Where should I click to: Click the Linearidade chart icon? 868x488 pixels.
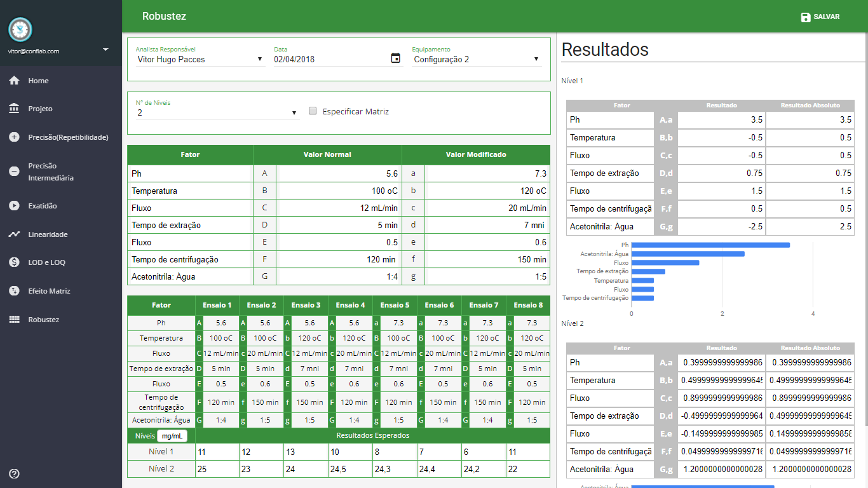14,234
